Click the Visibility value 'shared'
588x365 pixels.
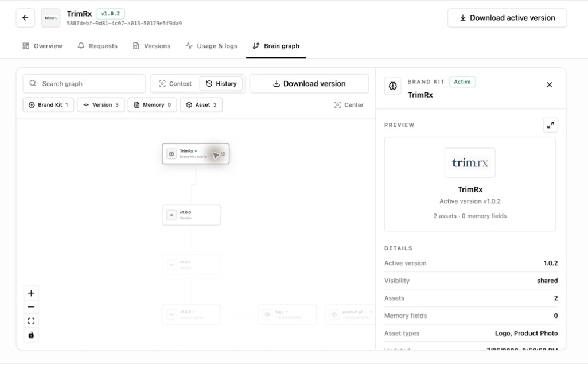click(x=547, y=281)
